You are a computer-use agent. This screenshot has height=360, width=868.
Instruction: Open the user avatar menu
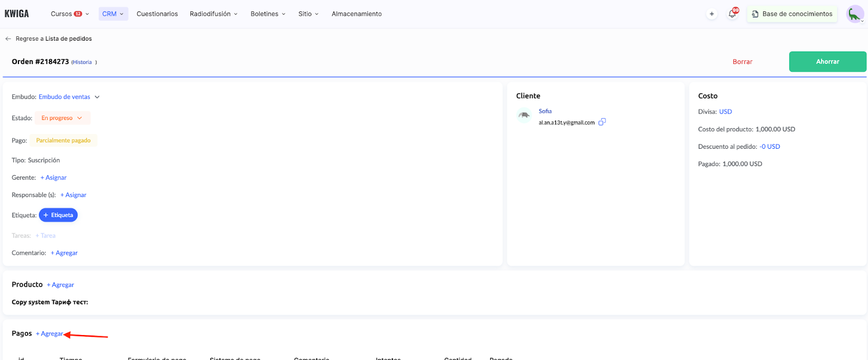click(855, 14)
